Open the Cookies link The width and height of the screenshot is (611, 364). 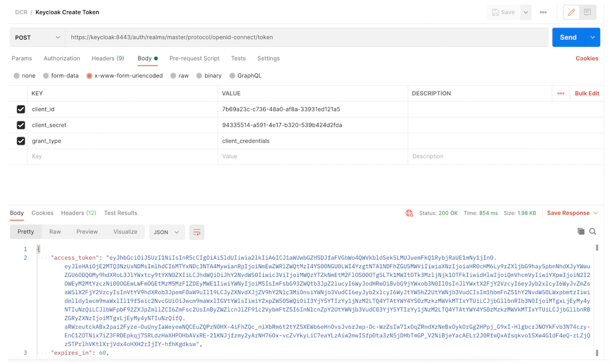(587, 59)
